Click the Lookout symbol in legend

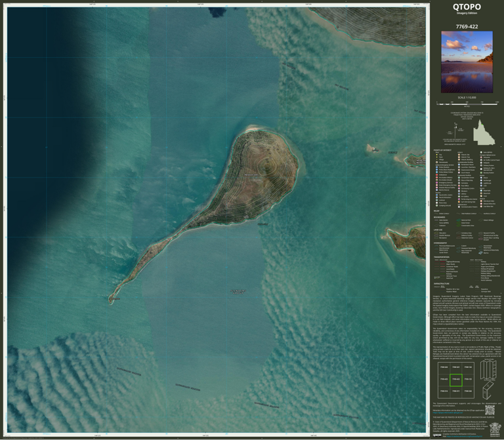coord(437,200)
